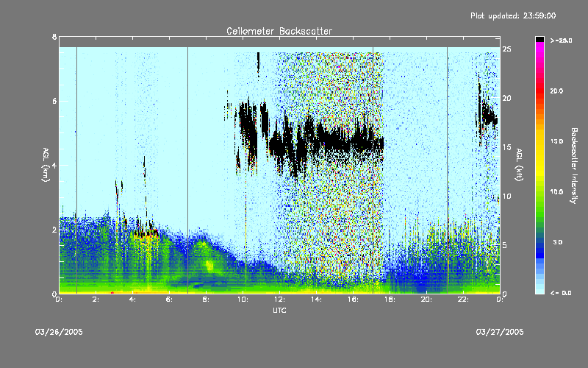588x368 pixels.
Task: Click the UTC x-axis label
Action: (x=279, y=310)
